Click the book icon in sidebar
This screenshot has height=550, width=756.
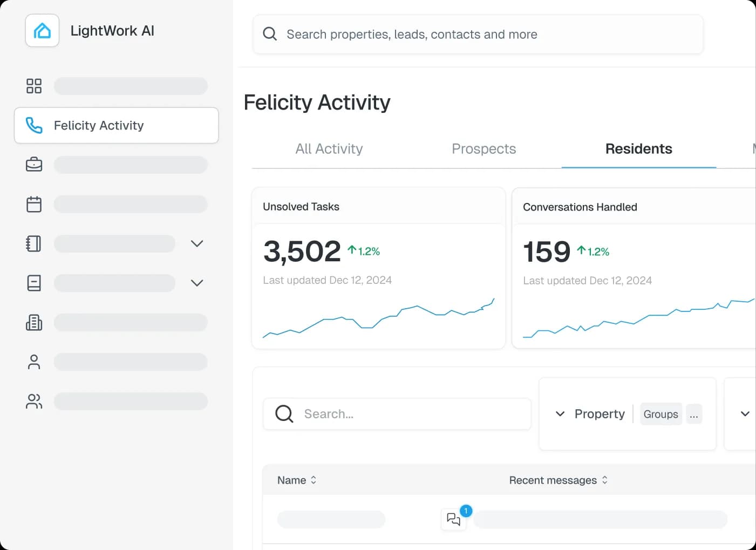(34, 283)
